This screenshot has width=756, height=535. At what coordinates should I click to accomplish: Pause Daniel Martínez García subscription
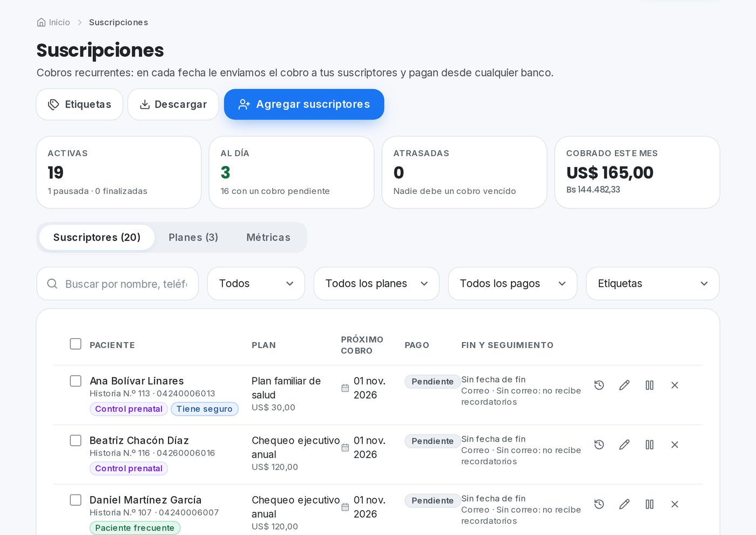650,504
